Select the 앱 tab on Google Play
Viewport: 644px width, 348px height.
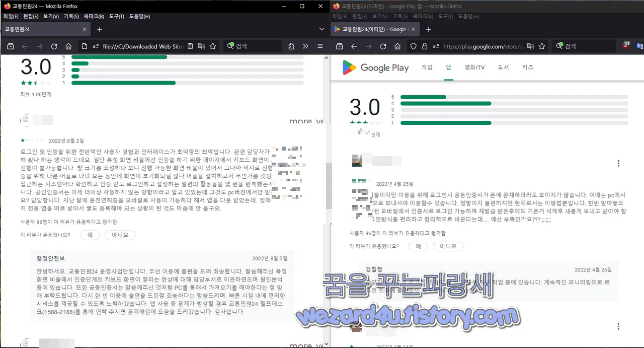(x=448, y=67)
